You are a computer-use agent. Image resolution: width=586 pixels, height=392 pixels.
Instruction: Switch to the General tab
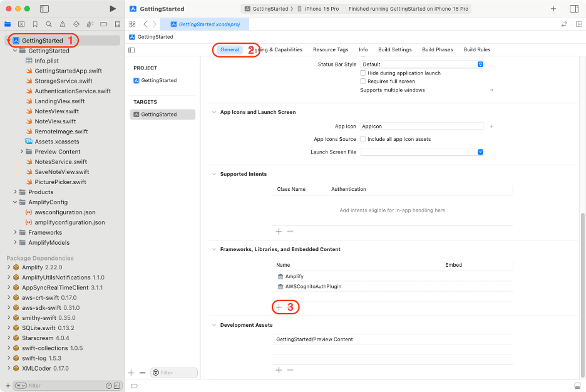click(x=230, y=49)
